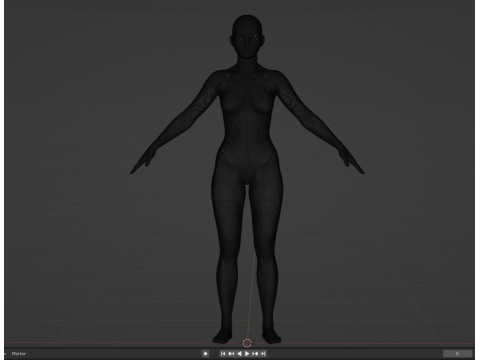Jump to the next keyframe
Screen dimensions: 480x360
pos(255,354)
